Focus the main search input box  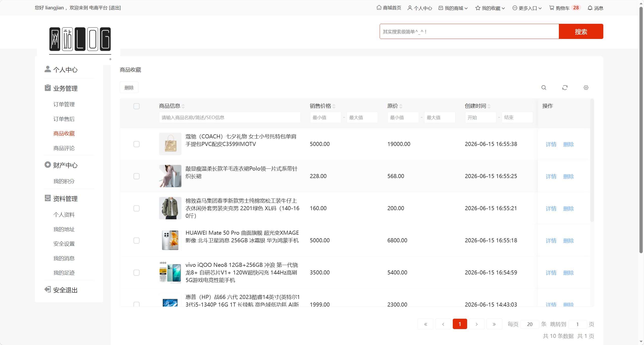coord(469,31)
